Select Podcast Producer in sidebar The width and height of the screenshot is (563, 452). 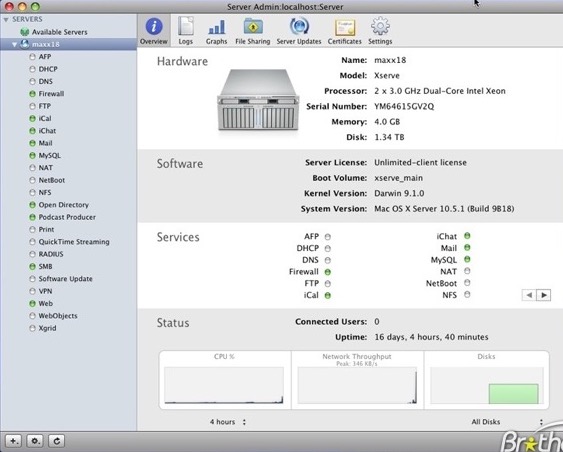coord(67,217)
